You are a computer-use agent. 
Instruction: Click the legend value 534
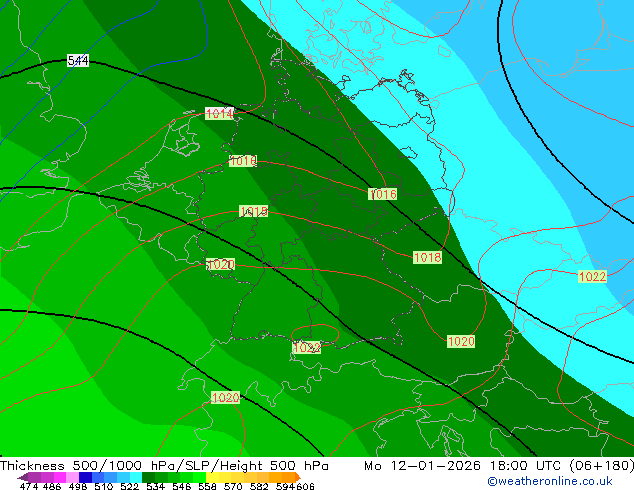coord(156,486)
